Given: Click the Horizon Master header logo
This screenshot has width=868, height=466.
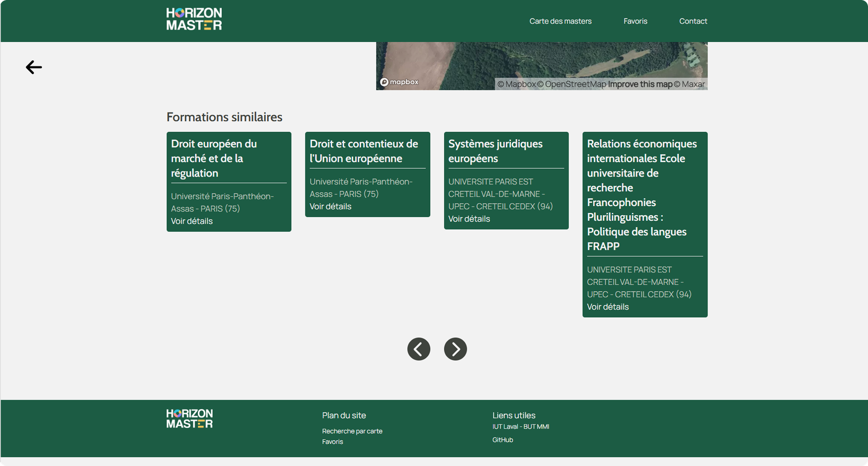Looking at the screenshot, I should pos(194,19).
